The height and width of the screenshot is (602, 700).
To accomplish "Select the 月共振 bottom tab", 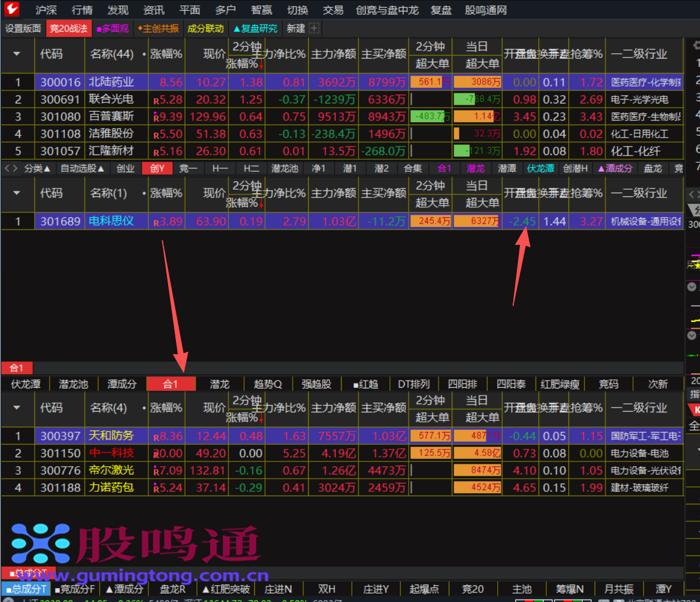I will (x=619, y=589).
